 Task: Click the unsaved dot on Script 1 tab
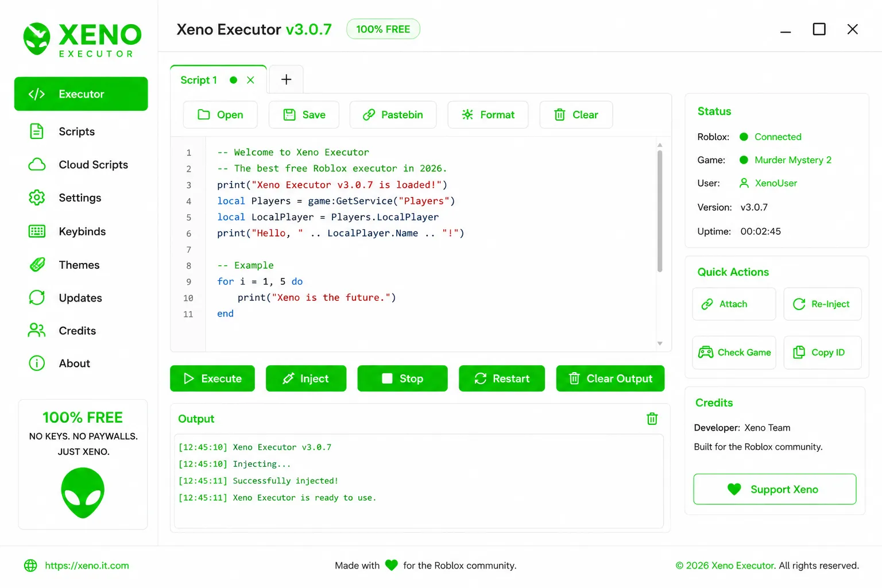pyautogui.click(x=233, y=80)
